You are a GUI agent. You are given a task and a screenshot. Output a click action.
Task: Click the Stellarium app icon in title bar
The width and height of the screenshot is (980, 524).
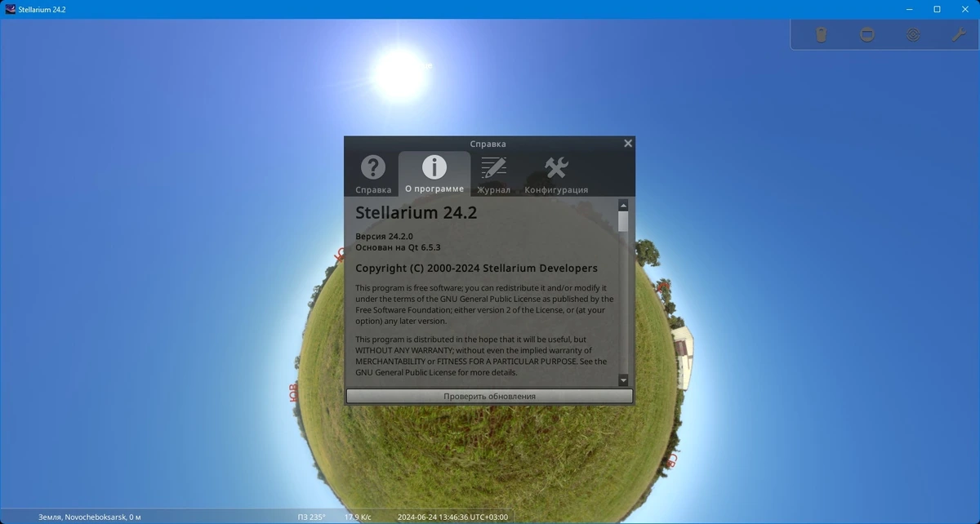[x=11, y=9]
